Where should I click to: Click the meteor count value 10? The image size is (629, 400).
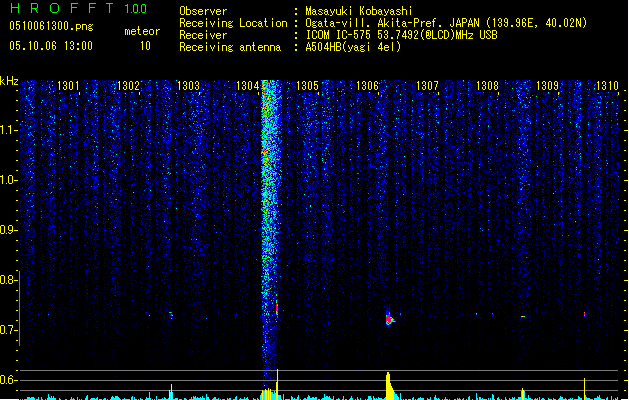point(145,46)
